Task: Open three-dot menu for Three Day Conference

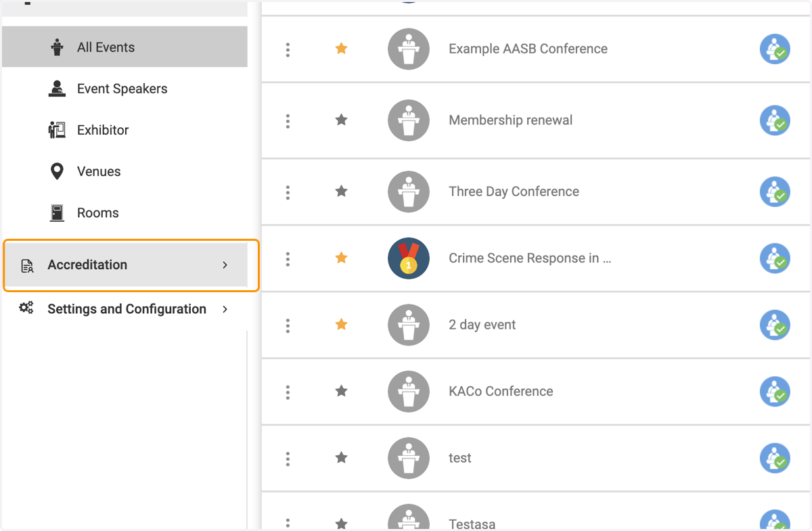Action: pyautogui.click(x=288, y=192)
